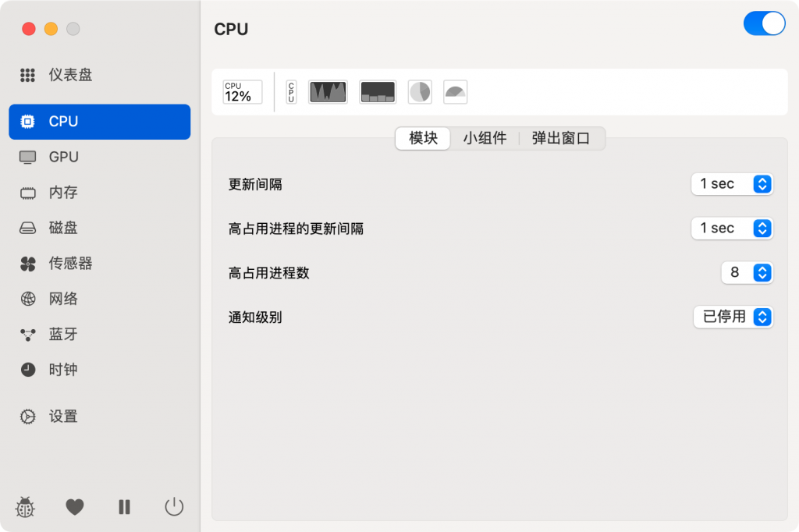The height and width of the screenshot is (532, 799).
Task: Click the heart donation icon
Action: (74, 507)
